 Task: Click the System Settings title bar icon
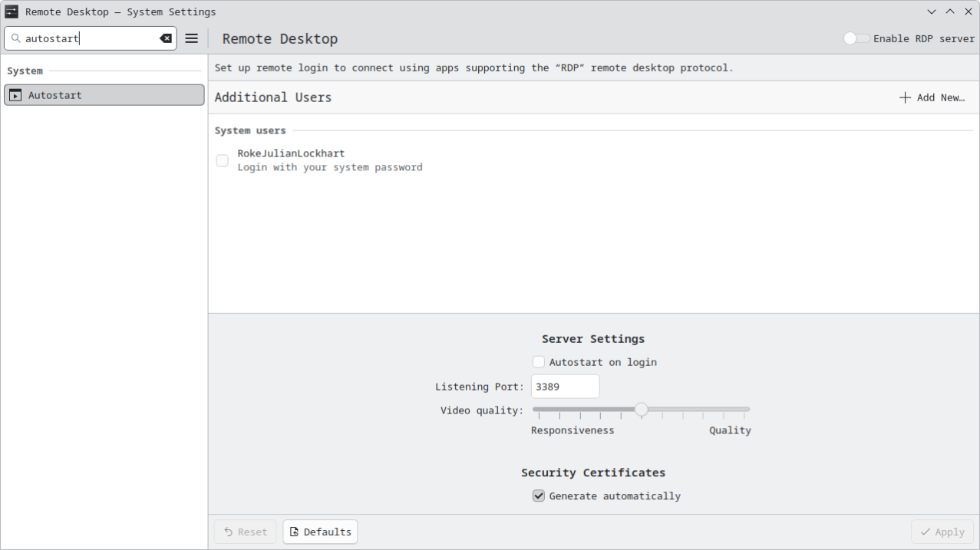12,12
